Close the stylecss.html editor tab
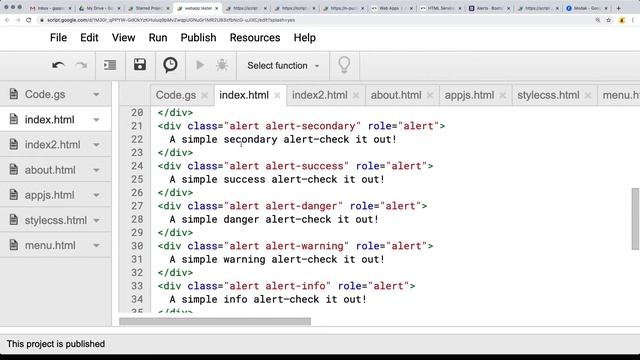This screenshot has height=360, width=640. [588, 96]
